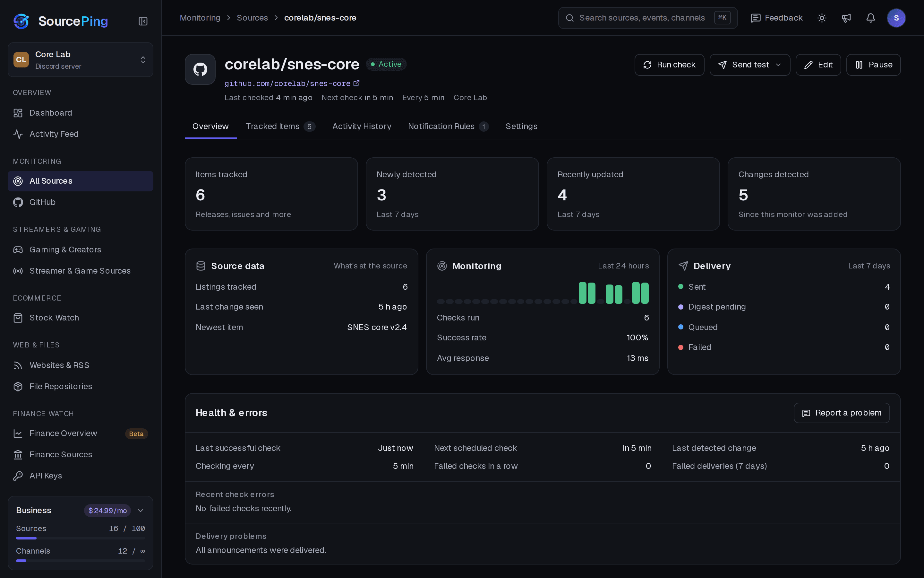Click the Sources usage progress bar
Viewport: 924px width, 578px height.
click(x=81, y=538)
